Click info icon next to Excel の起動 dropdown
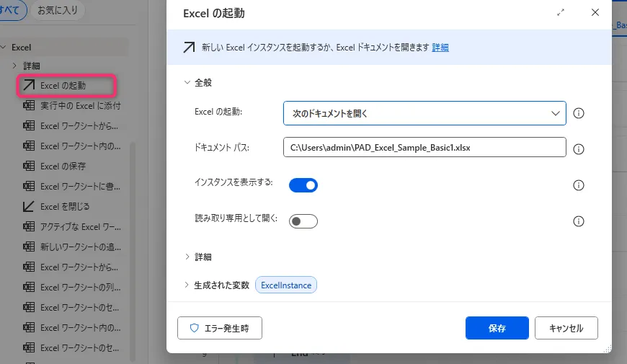 pyautogui.click(x=578, y=113)
